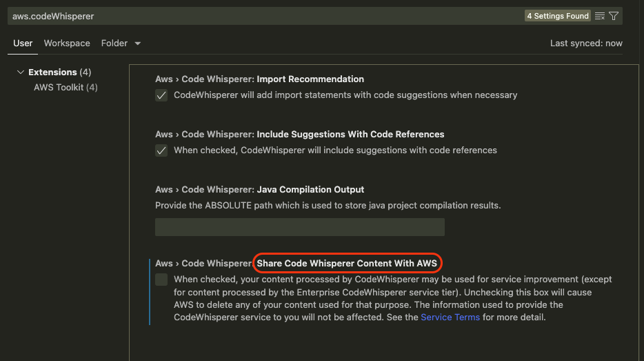Screen dimensions: 644x361
Task: Open the settings filter funnel icon
Action: (x=614, y=16)
